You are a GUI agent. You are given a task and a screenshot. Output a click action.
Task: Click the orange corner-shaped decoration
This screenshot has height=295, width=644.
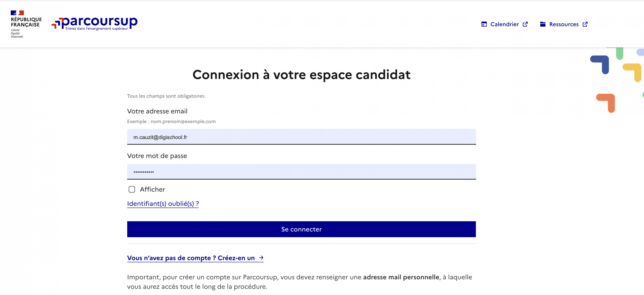(x=606, y=103)
